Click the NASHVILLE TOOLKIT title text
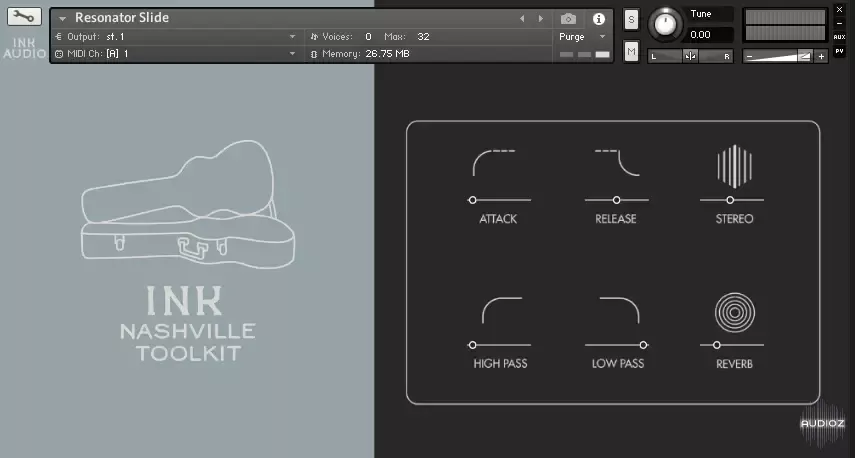 (188, 342)
